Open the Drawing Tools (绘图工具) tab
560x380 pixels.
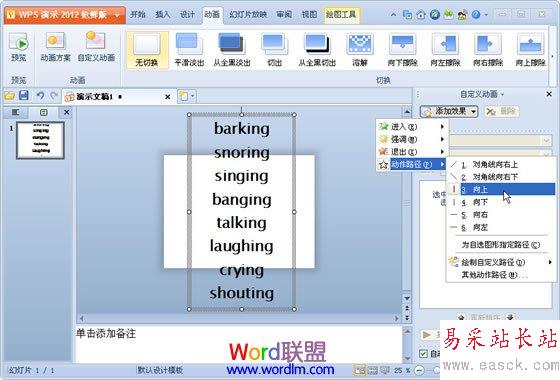pos(341,15)
